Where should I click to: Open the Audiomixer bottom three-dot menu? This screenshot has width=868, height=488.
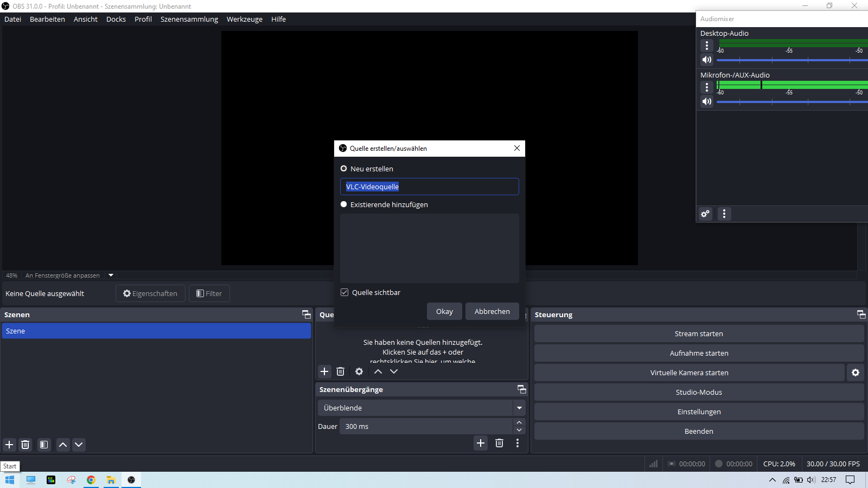pos(724,214)
